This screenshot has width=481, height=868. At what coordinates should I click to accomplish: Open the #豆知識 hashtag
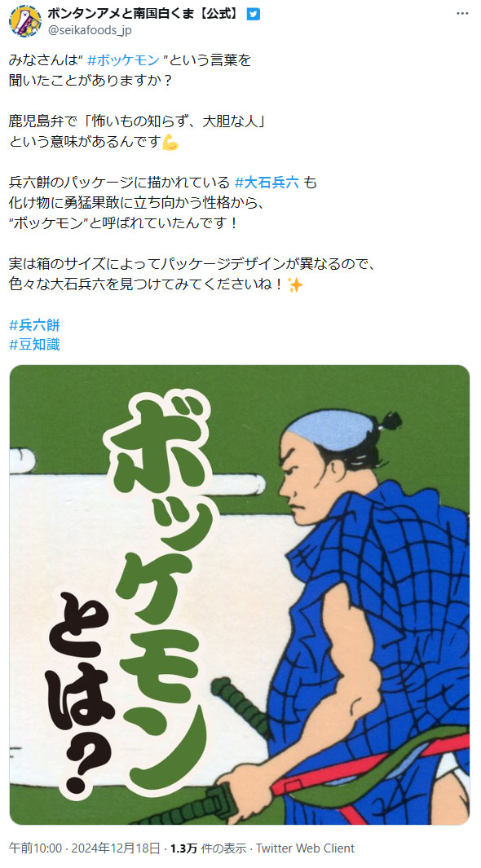(x=34, y=345)
